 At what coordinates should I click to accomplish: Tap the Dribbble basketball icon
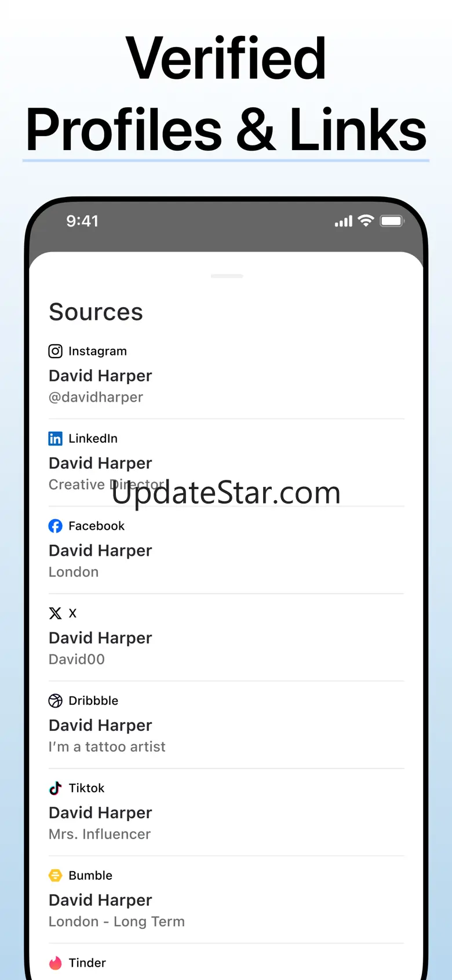click(55, 701)
